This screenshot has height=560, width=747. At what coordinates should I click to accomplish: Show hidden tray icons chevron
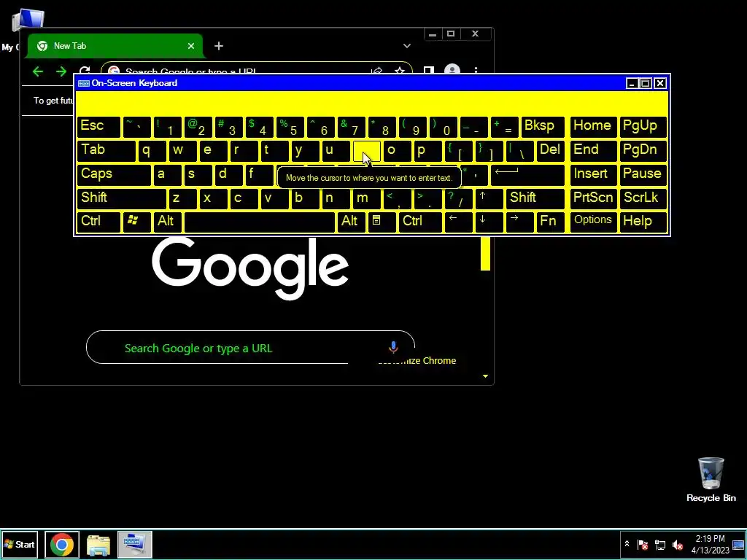(x=627, y=544)
